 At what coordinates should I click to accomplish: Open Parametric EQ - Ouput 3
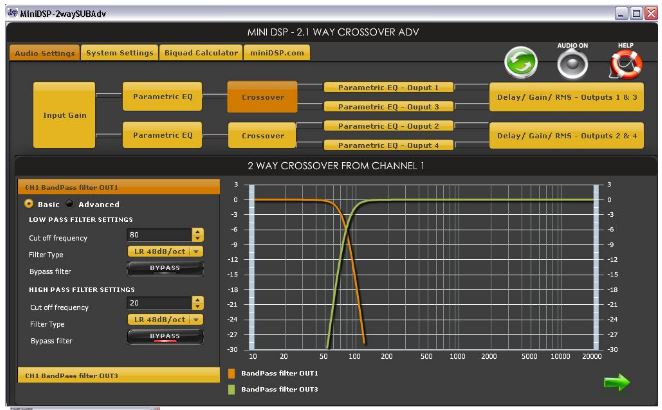[388, 107]
